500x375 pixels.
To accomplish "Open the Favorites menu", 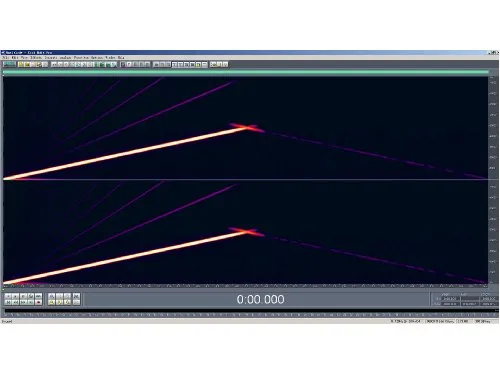I will [81, 58].
